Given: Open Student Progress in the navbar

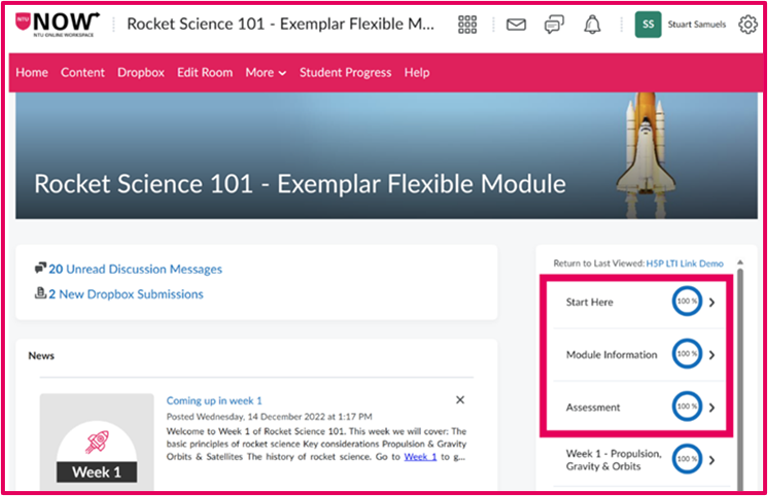Looking at the screenshot, I should 345,72.
